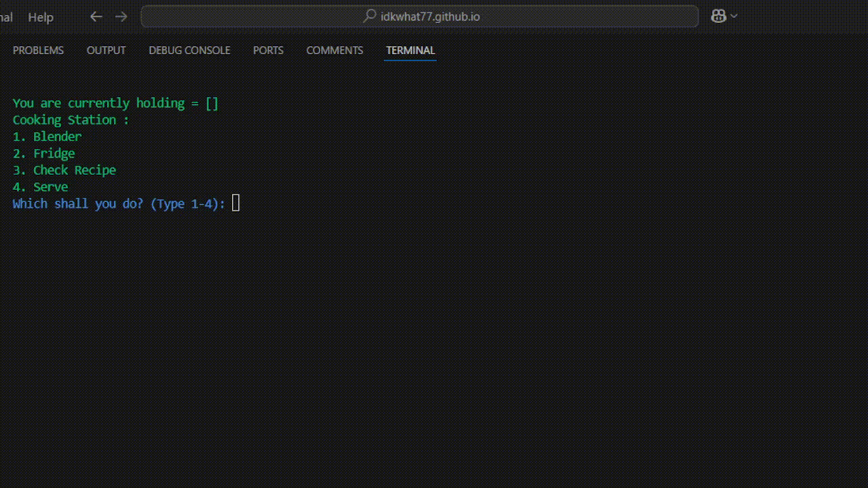The image size is (868, 488).
Task: Click the '4. Serve' option text
Action: [40, 186]
